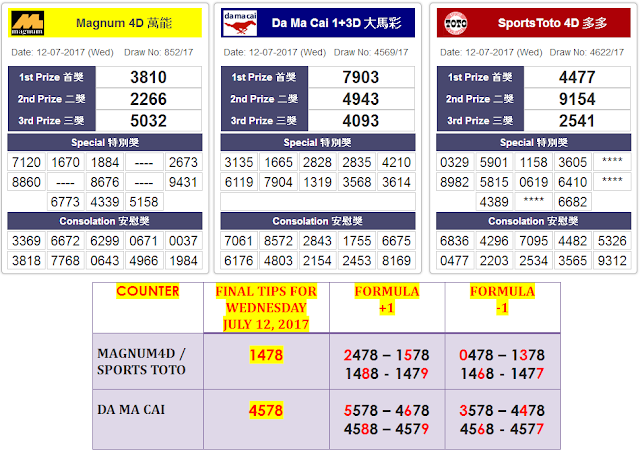
Task: Select Magnum special number 5158
Action: (x=144, y=202)
